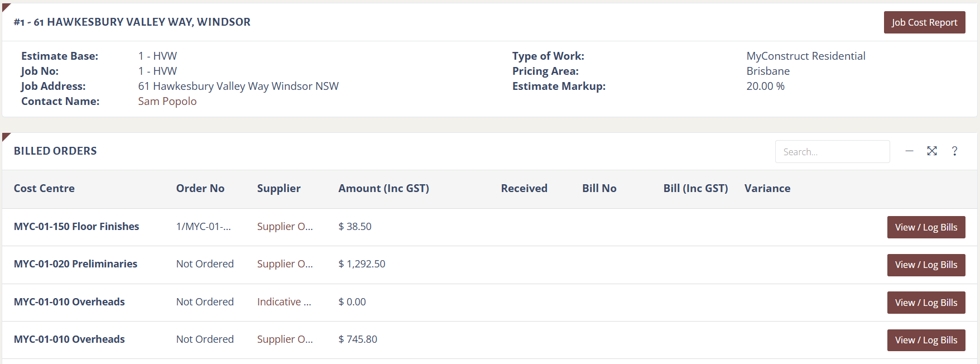Expand Billed Orders panel to fullscreen

tap(932, 151)
